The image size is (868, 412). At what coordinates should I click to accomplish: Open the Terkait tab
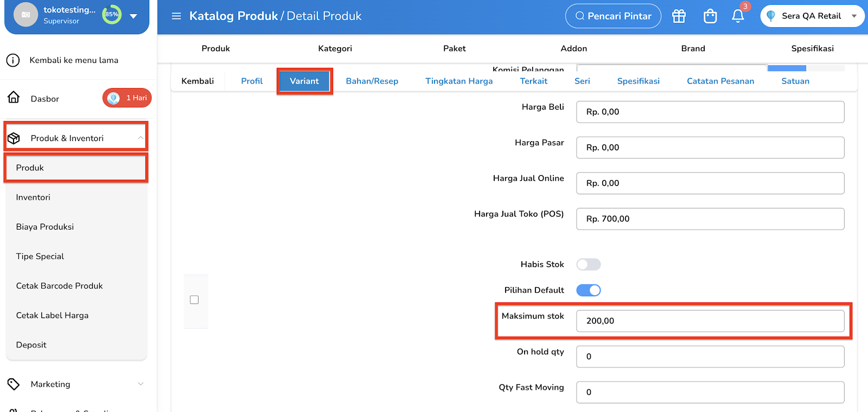click(x=534, y=81)
